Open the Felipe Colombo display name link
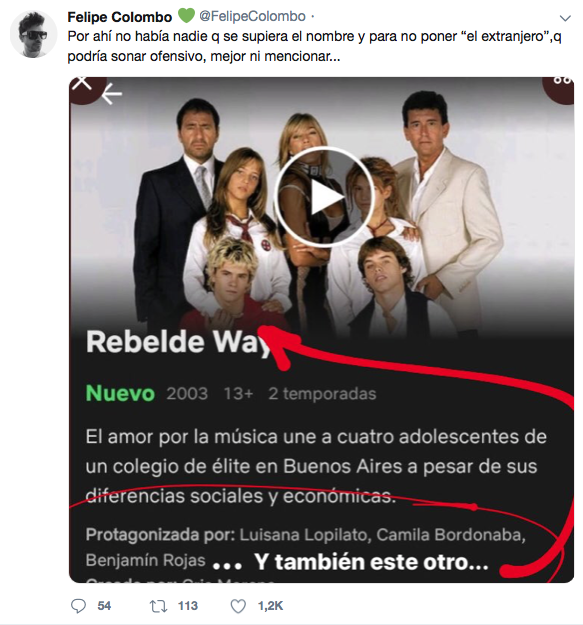 (120, 17)
